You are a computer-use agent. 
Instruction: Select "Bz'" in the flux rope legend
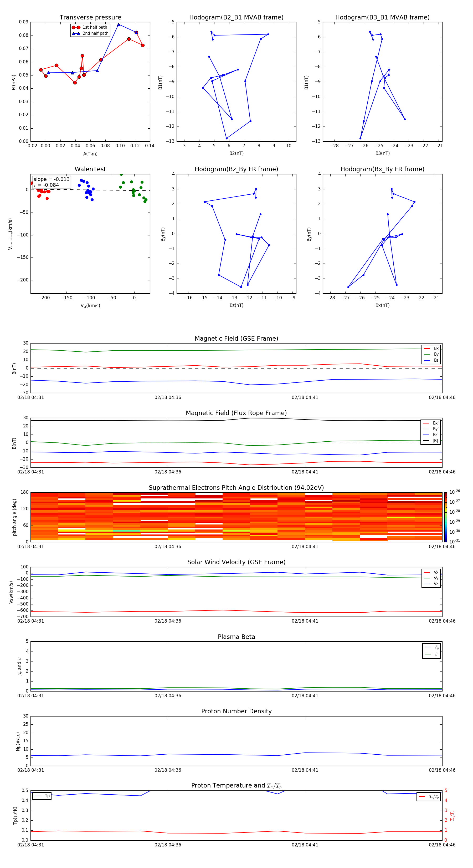pos(431,435)
